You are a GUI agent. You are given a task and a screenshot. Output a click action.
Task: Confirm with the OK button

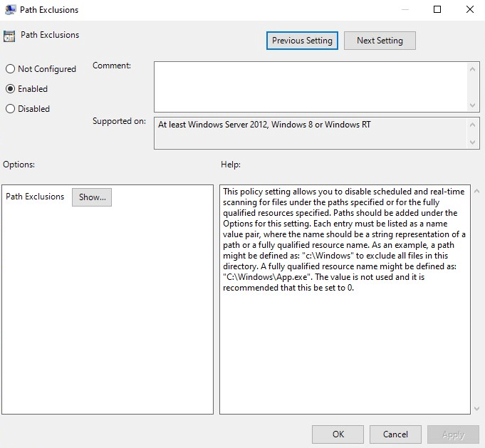338,434
